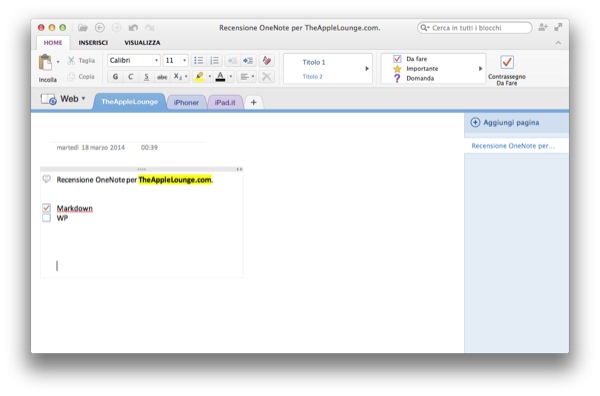
Task: Open the font size 11 dropdown
Action: (x=184, y=60)
